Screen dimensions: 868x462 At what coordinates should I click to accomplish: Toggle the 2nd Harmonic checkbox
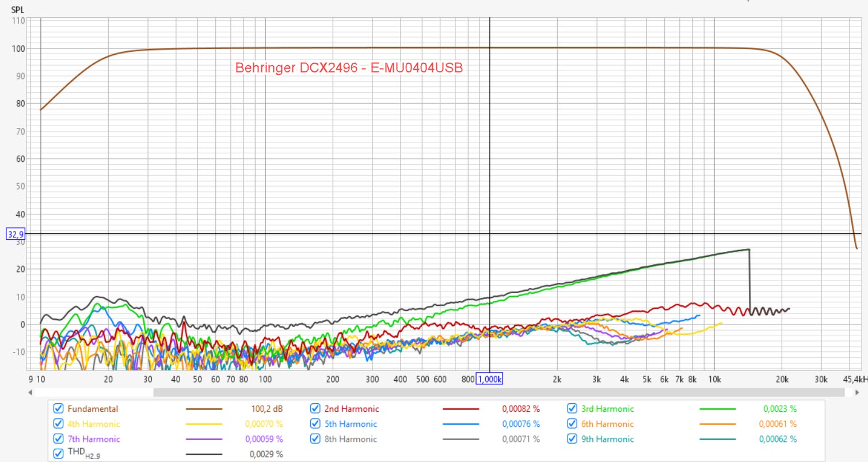(315, 409)
